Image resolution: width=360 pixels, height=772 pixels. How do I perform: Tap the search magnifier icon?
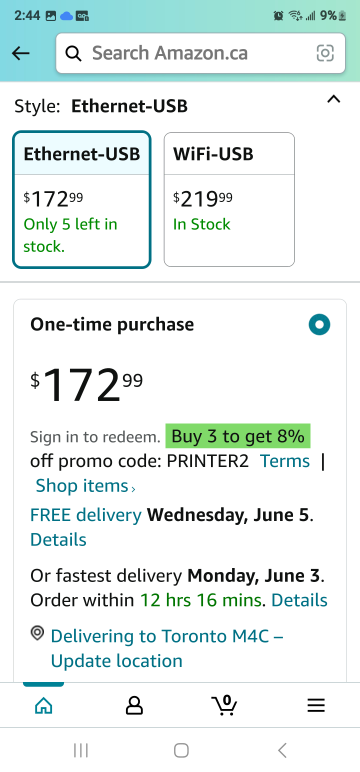click(73, 53)
